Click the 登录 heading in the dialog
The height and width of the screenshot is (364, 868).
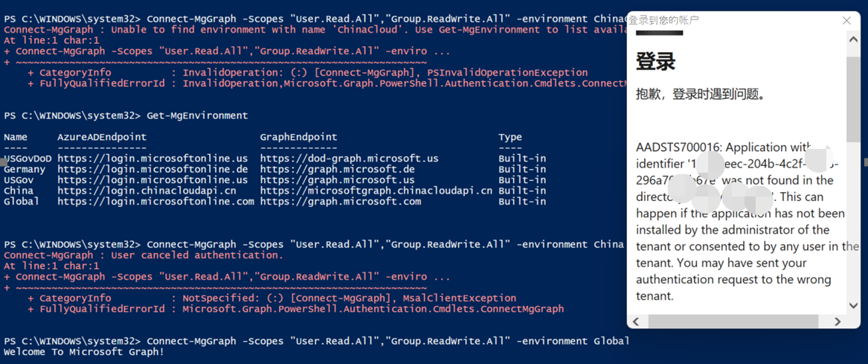coord(655,62)
